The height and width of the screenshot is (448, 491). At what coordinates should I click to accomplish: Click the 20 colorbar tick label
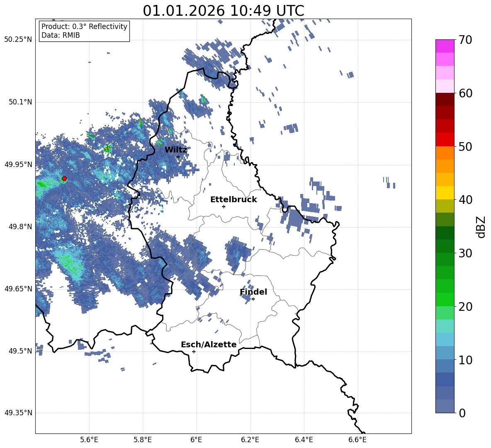[466, 307]
